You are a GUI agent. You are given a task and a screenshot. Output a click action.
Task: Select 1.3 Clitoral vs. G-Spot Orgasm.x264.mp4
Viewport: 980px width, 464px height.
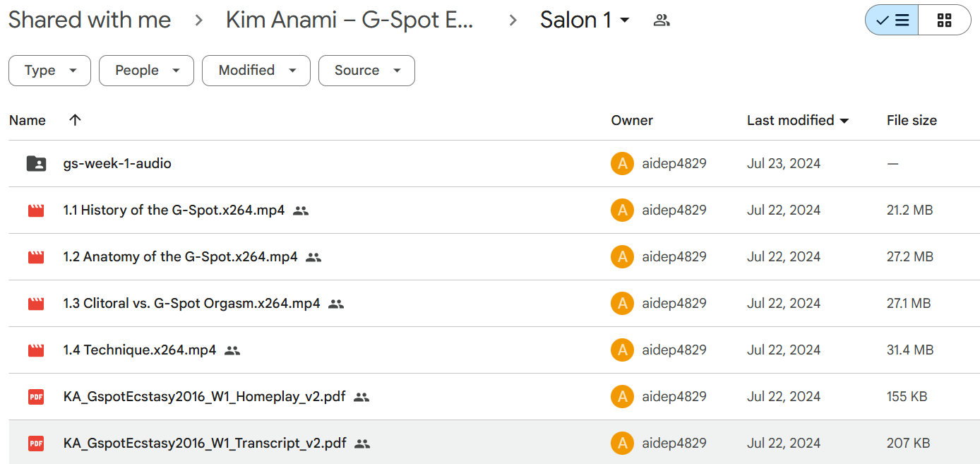[x=192, y=303]
